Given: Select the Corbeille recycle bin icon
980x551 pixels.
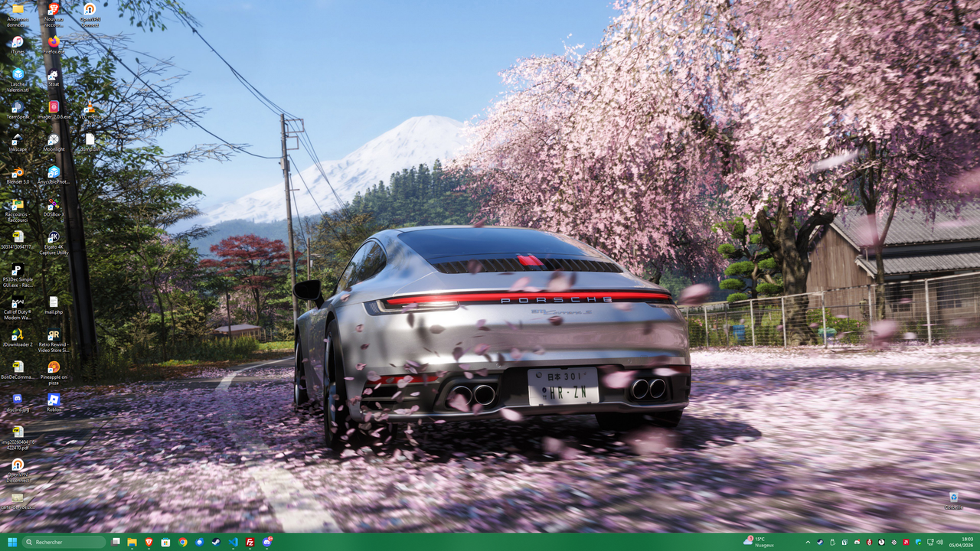Looking at the screenshot, I should pyautogui.click(x=953, y=501).
